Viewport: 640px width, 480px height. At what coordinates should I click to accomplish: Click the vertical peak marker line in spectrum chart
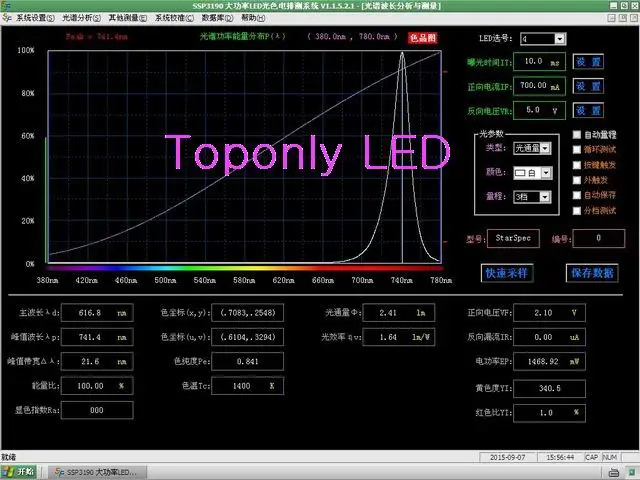402,157
